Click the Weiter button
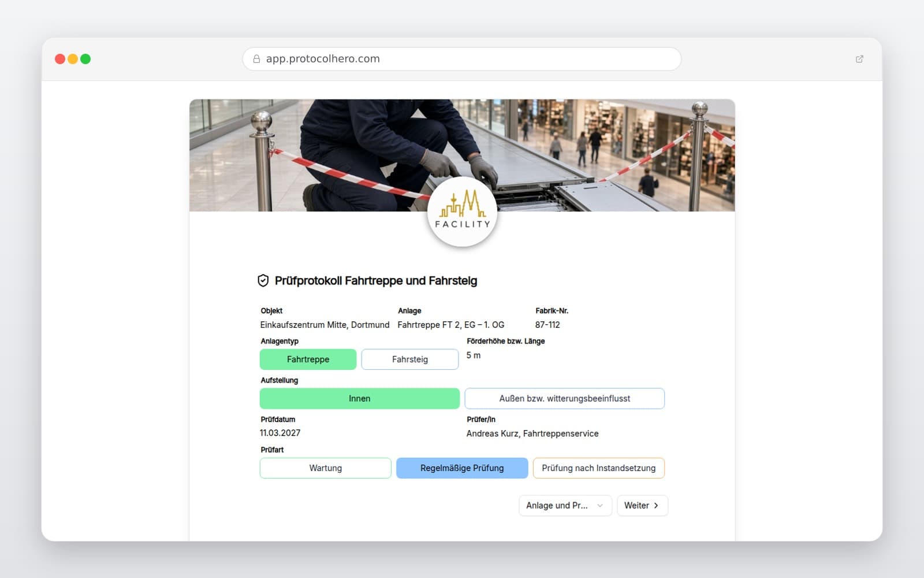This screenshot has height=578, width=924. pyautogui.click(x=643, y=506)
